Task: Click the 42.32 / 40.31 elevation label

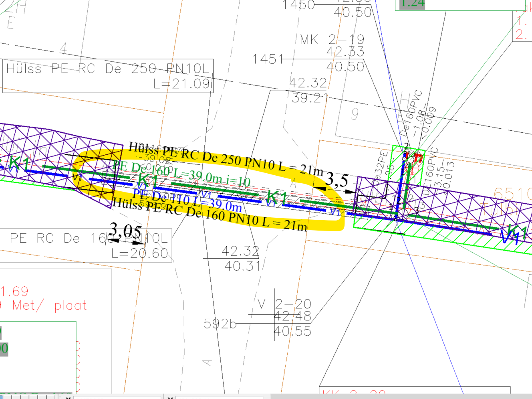Action: 241,258
